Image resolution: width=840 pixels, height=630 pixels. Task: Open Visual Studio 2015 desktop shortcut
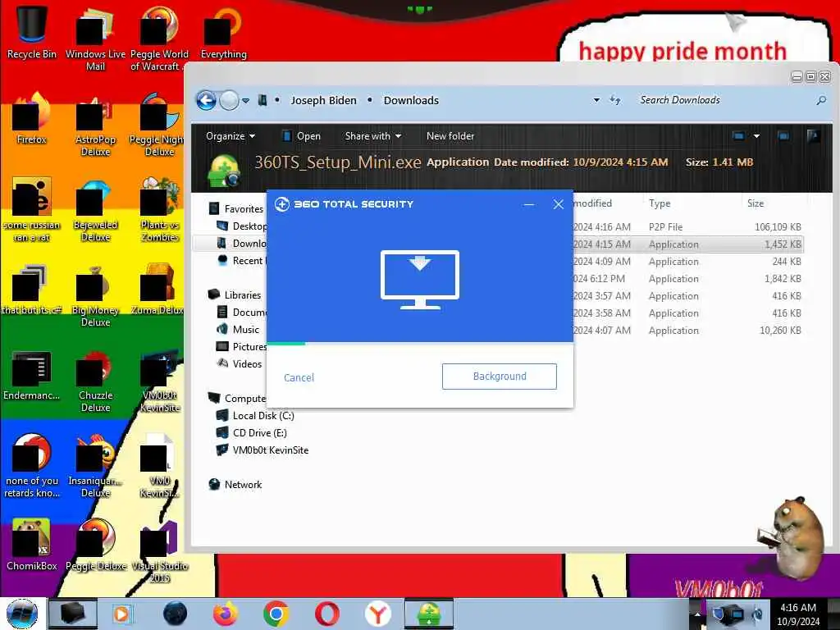160,552
